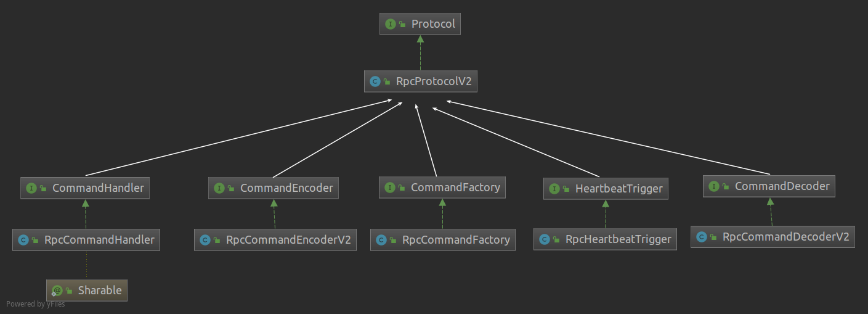Click the Powered by yFiles text
868x314 pixels.
35,304
